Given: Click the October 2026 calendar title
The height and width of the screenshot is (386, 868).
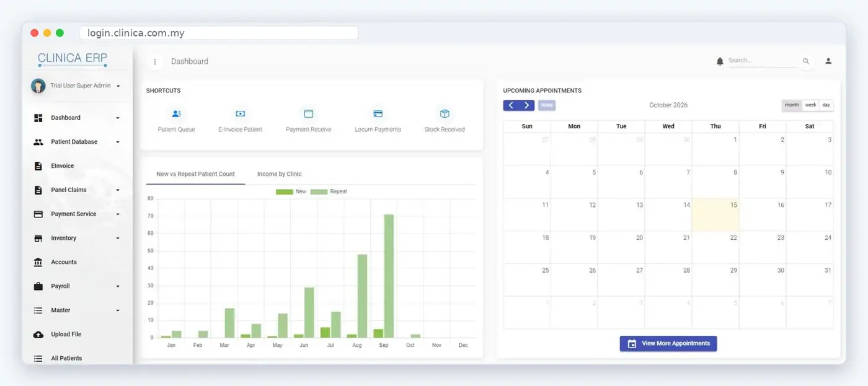Looking at the screenshot, I should click(668, 105).
